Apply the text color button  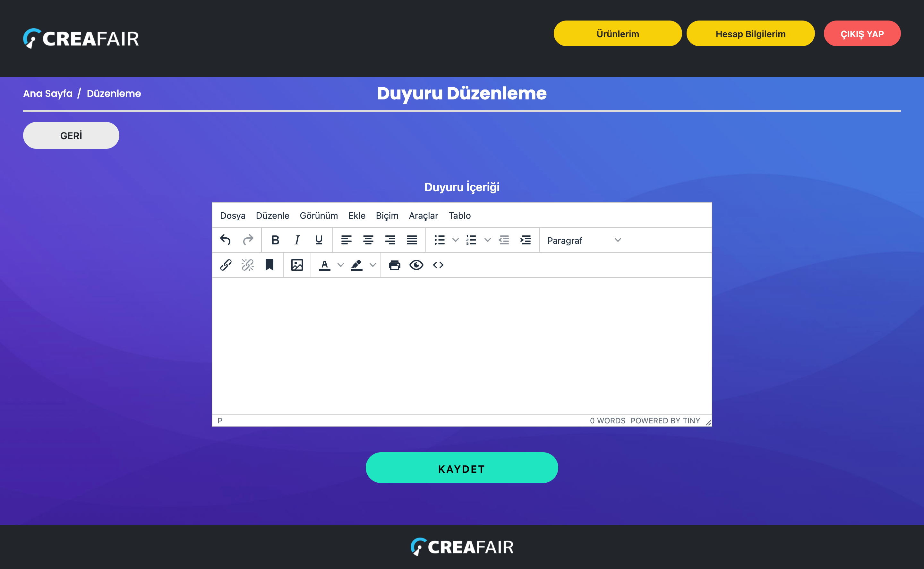click(324, 265)
